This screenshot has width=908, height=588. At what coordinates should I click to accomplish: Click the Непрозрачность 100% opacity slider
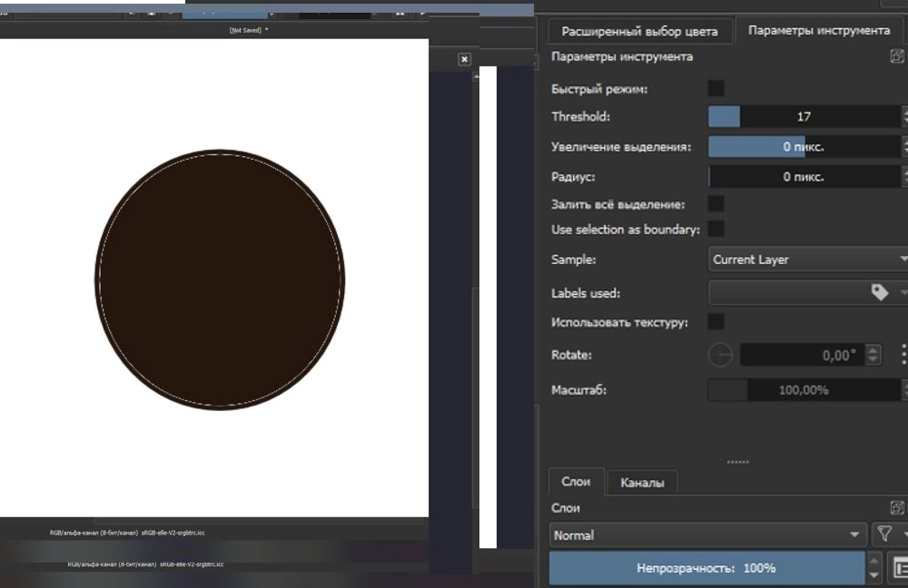tap(706, 568)
